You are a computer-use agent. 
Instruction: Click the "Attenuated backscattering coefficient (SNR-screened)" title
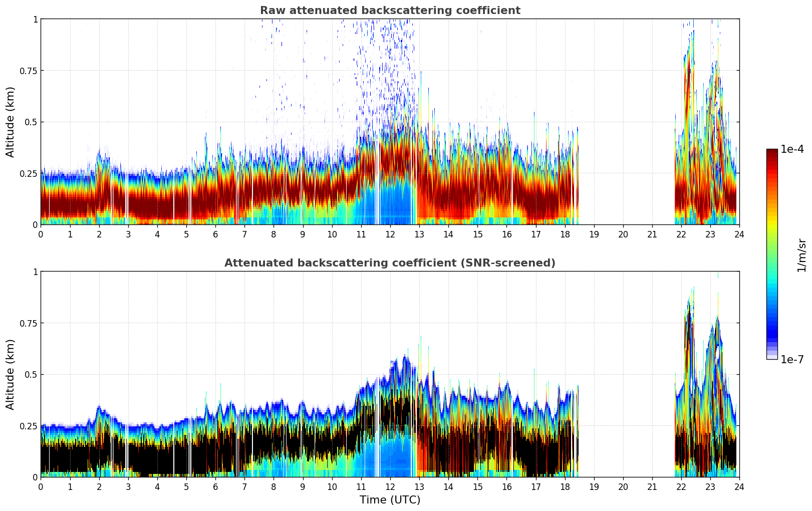(390, 263)
